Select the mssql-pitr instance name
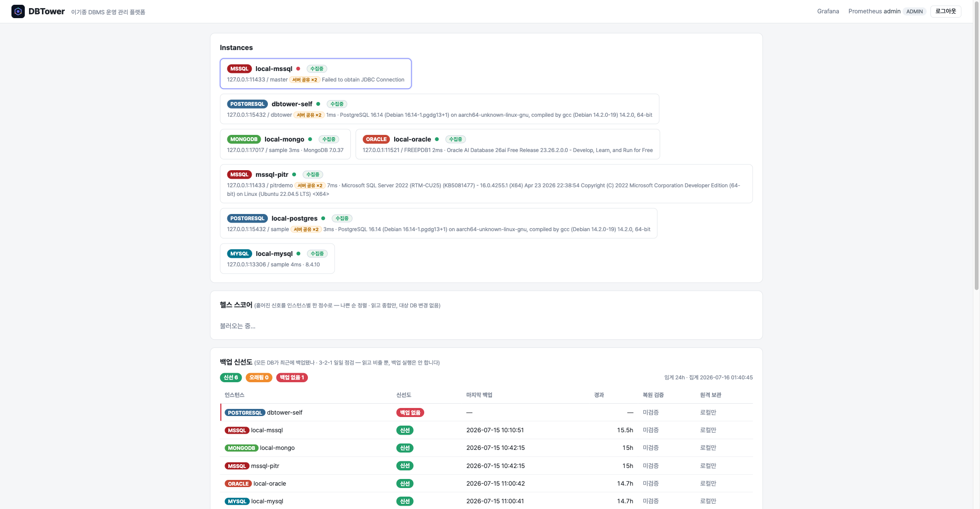The width and height of the screenshot is (980, 509). tap(272, 174)
